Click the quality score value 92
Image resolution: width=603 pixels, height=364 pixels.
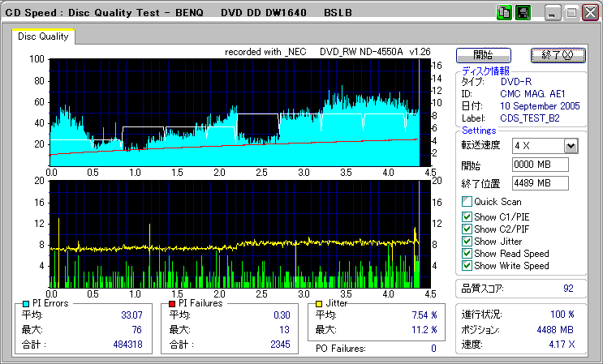(568, 289)
